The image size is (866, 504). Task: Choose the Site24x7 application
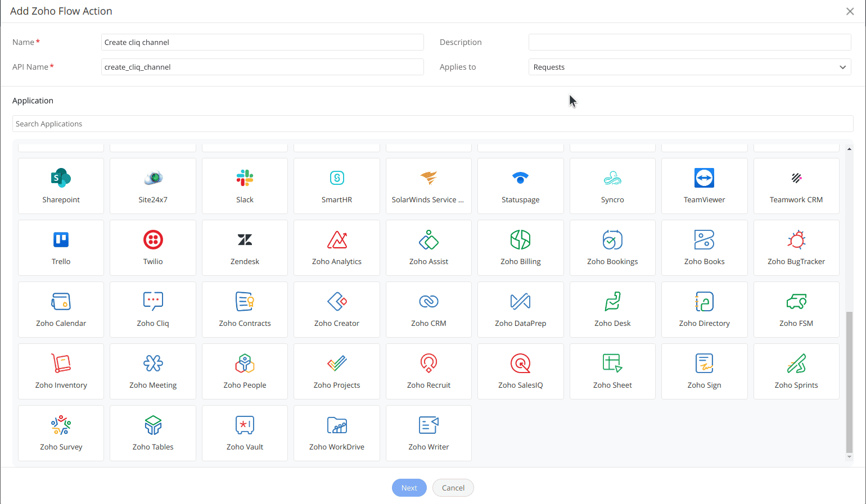tap(153, 186)
